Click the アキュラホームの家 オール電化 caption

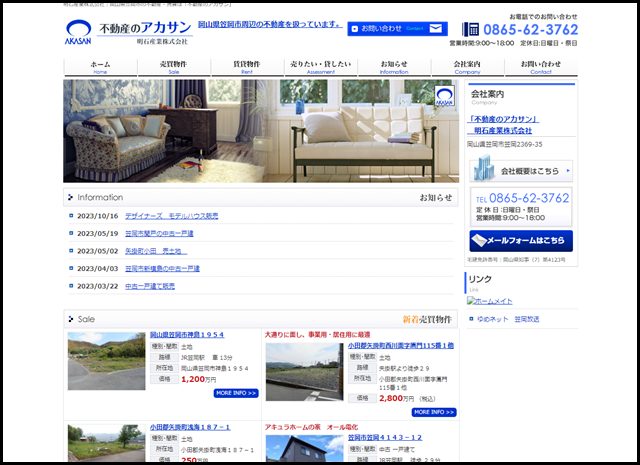pos(311,427)
